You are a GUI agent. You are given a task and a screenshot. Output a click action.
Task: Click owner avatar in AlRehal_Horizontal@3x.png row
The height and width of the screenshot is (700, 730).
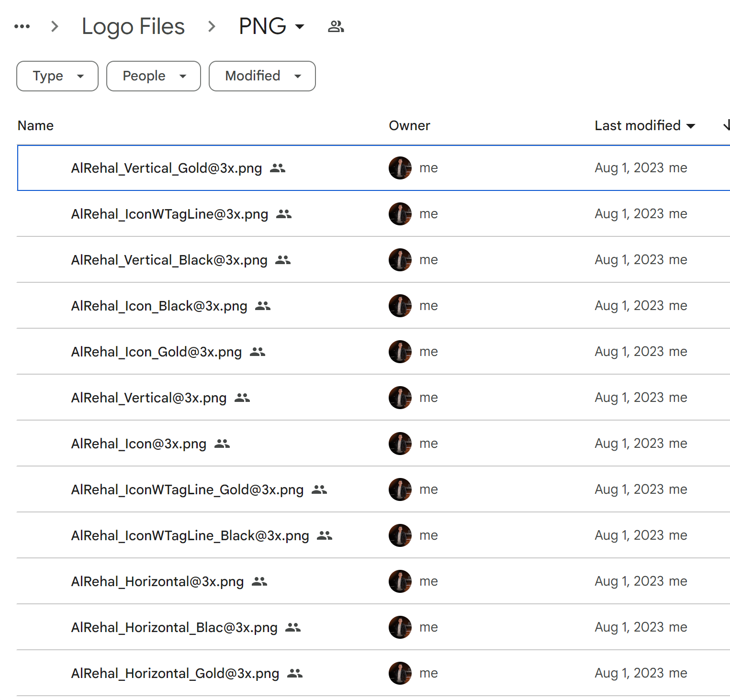400,581
